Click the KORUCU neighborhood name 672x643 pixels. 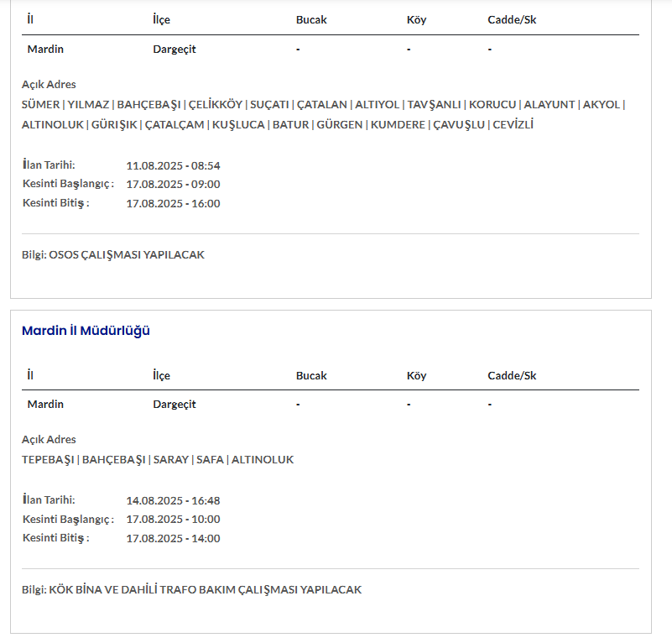[492, 105]
